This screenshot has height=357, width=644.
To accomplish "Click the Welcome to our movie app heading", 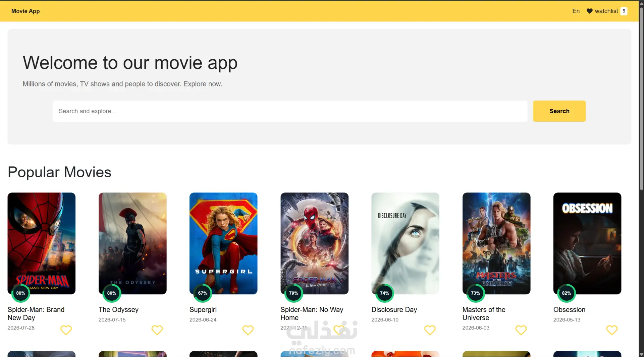I will coord(130,63).
